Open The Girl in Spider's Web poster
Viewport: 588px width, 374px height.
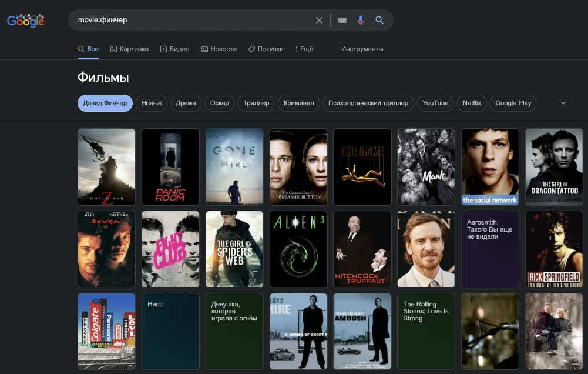coord(235,249)
